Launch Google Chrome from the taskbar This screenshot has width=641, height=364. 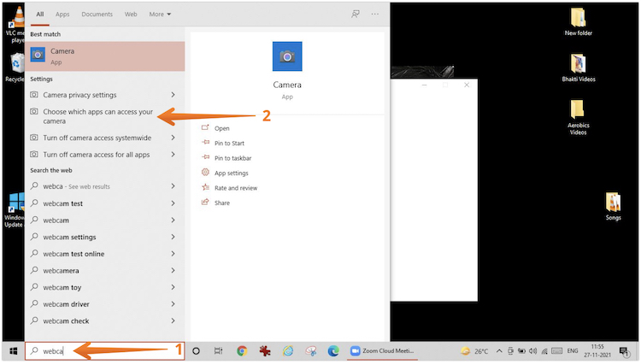click(x=242, y=351)
